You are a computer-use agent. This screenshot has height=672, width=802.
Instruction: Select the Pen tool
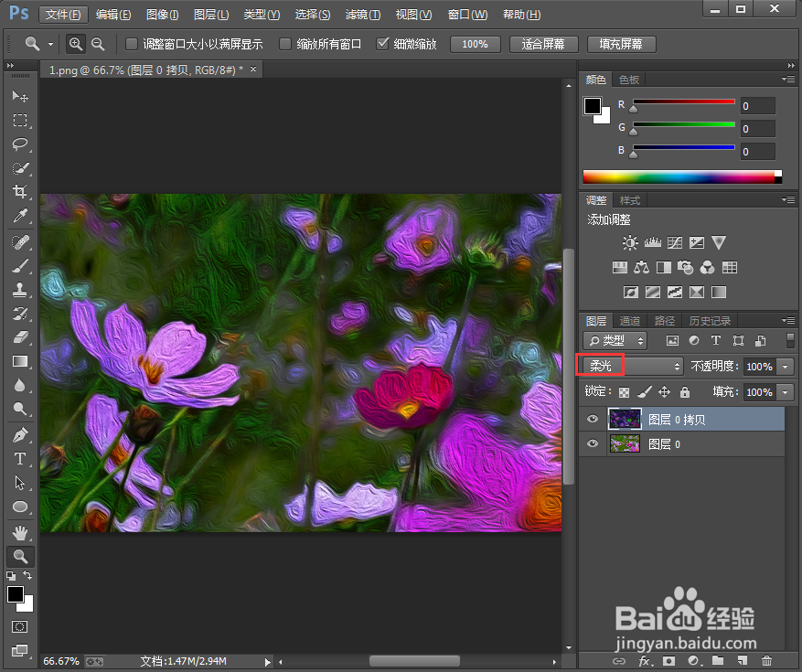tap(20, 435)
